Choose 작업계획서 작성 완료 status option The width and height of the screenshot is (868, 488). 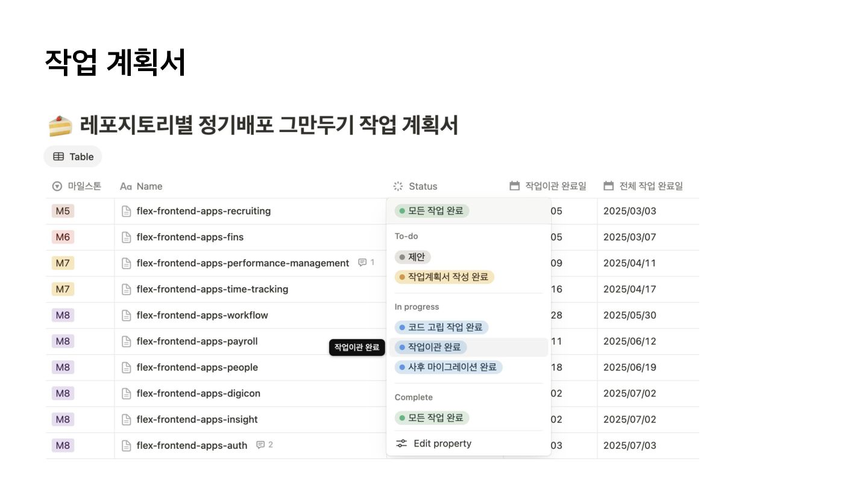(x=444, y=277)
